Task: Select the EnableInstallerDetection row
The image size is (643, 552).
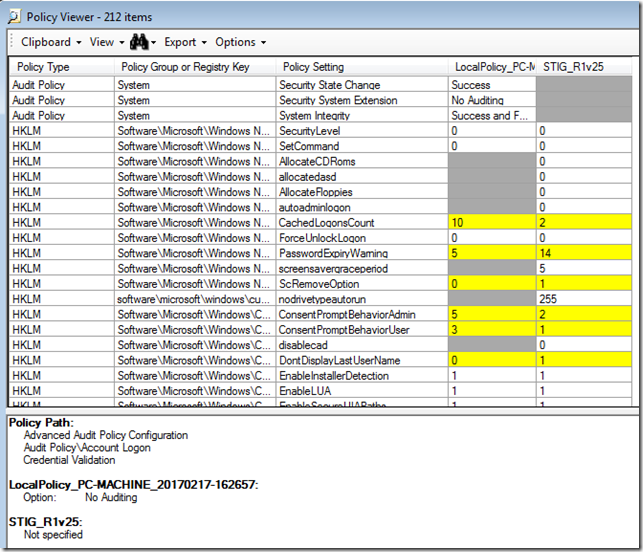Action: [x=320, y=376]
